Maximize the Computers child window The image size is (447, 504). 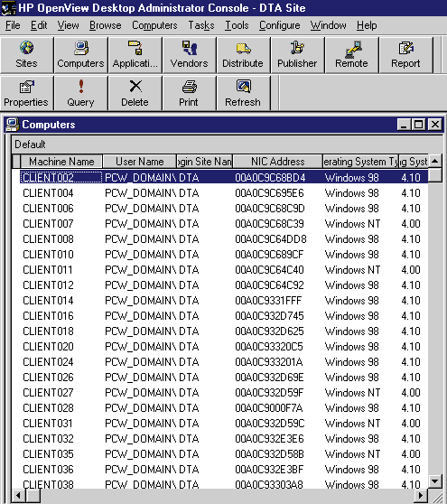(418, 125)
